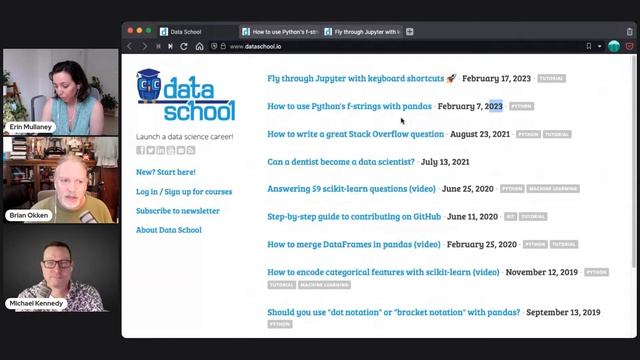
Task: Open the New? Start here! link
Action: (166, 172)
